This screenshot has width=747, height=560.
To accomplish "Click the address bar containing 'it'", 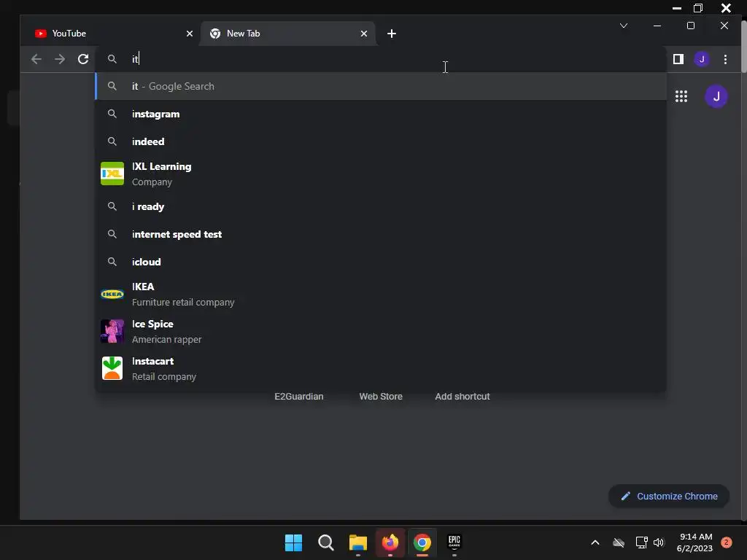I will click(x=381, y=59).
